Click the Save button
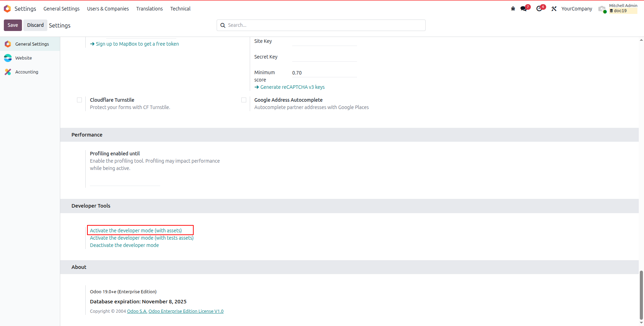 click(13, 25)
